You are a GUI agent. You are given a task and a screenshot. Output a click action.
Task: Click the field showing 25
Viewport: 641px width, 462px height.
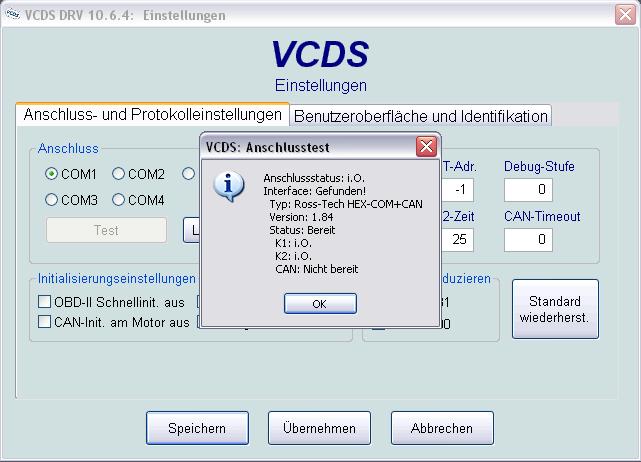pyautogui.click(x=457, y=240)
